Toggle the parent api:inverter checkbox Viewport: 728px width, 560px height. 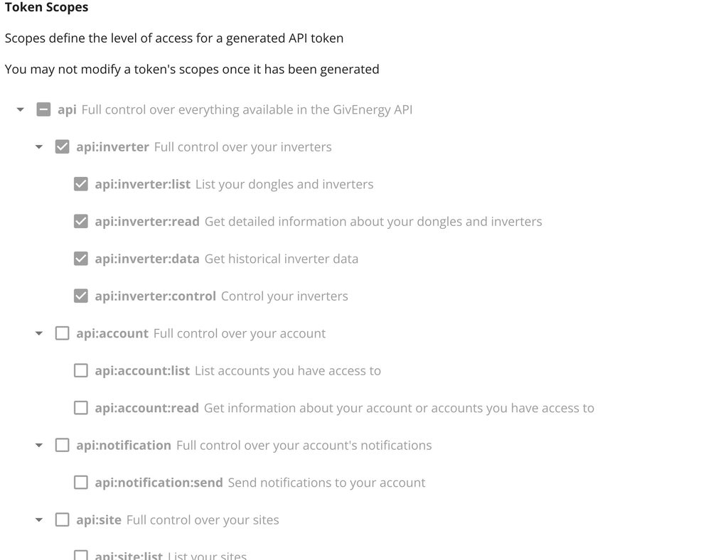[x=63, y=147]
